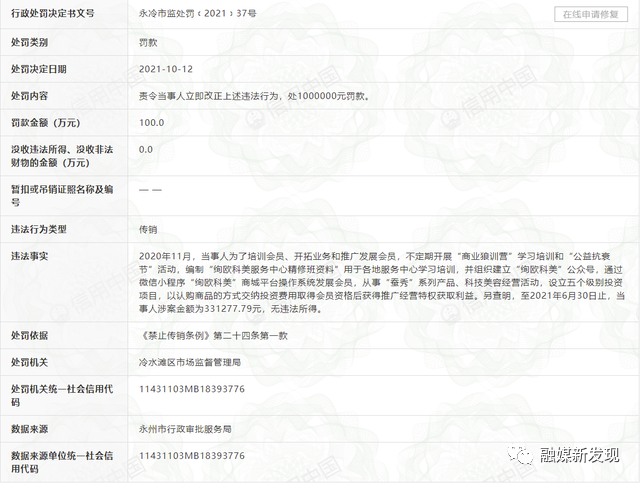
Task: Select the violation type value 传销
Action: (148, 229)
